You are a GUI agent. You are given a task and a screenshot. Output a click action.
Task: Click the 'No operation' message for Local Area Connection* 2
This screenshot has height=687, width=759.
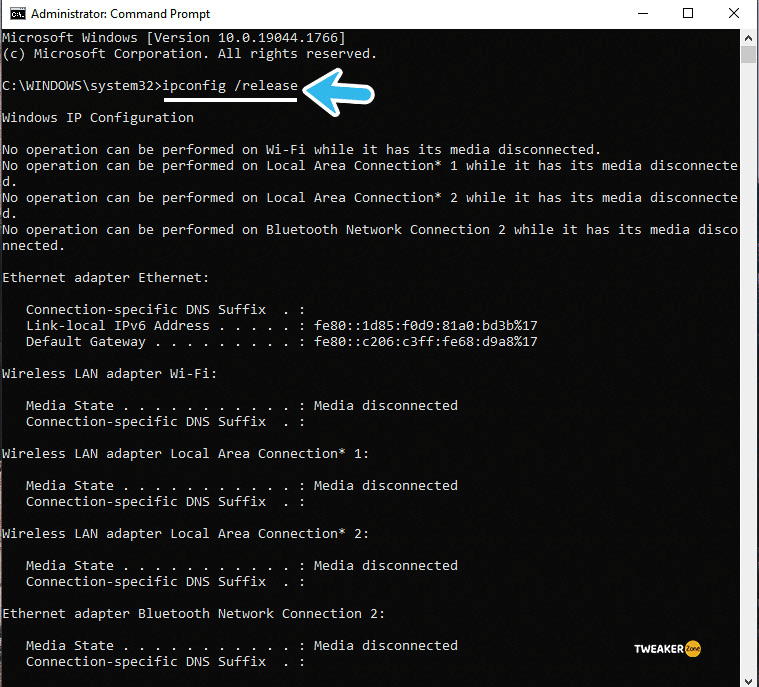[x=370, y=206]
